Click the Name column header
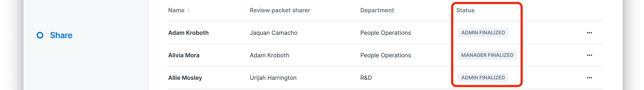The image size is (644, 90). (176, 10)
